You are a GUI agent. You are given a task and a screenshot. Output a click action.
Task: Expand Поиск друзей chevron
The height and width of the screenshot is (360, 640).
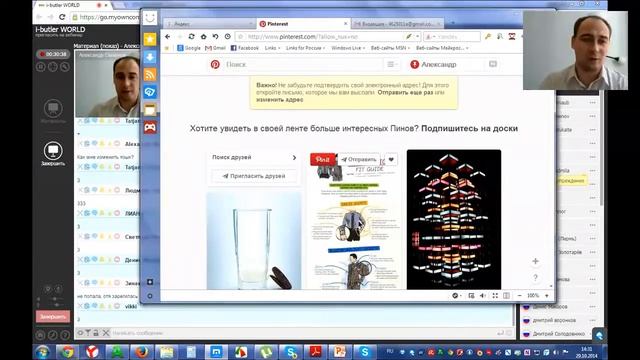point(294,158)
